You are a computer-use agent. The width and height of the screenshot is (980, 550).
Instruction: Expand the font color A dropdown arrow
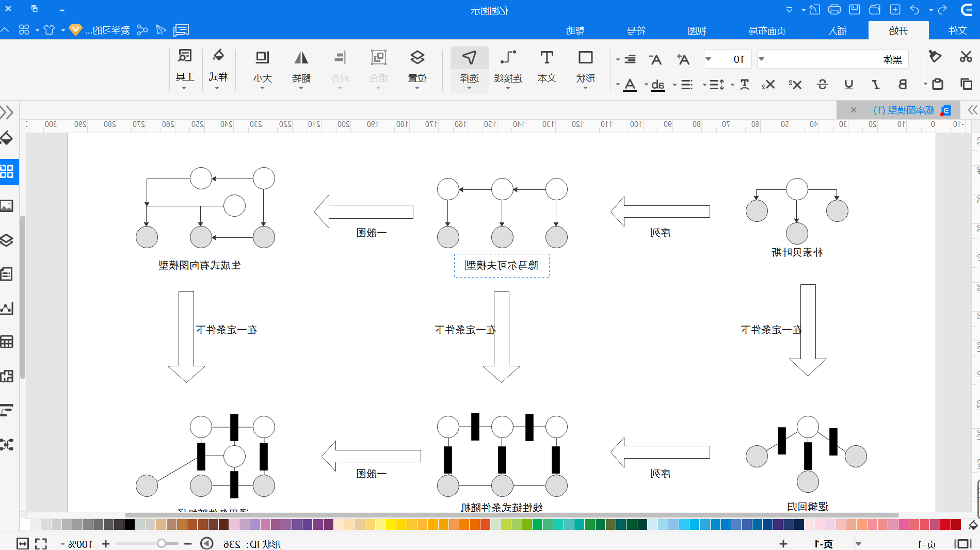click(618, 85)
